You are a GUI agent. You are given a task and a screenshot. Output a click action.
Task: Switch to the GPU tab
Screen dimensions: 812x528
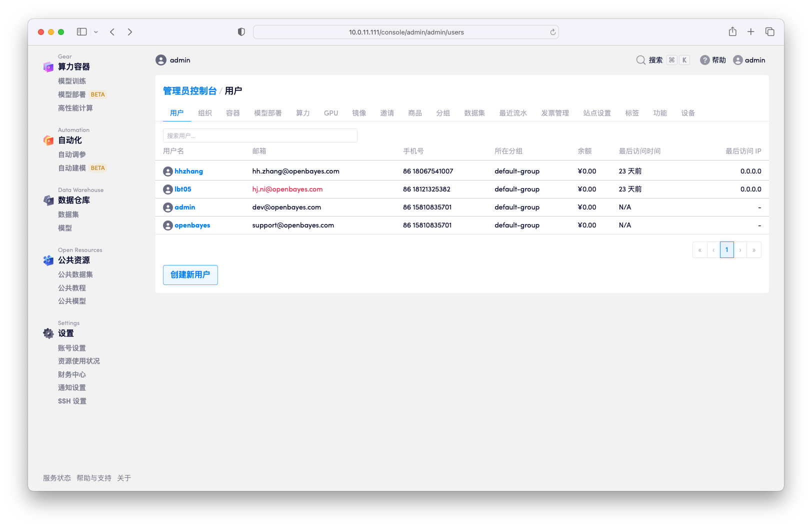coord(331,113)
